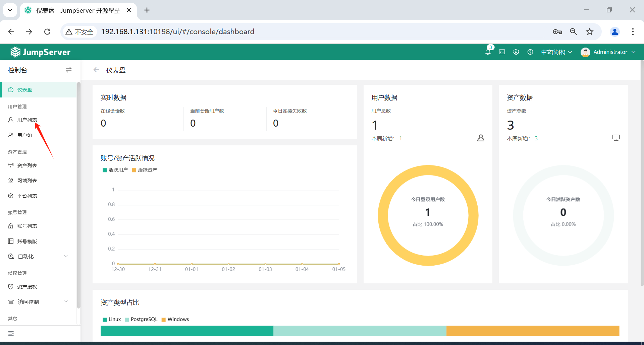Image resolution: width=644 pixels, height=345 pixels.
Task: Click the 账号列表 lock icon
Action: coord(11,226)
